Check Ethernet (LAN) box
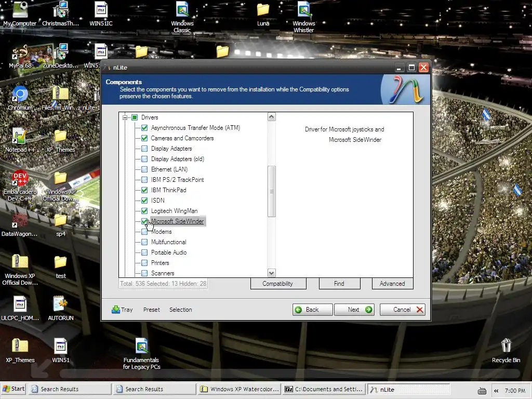 click(144, 169)
